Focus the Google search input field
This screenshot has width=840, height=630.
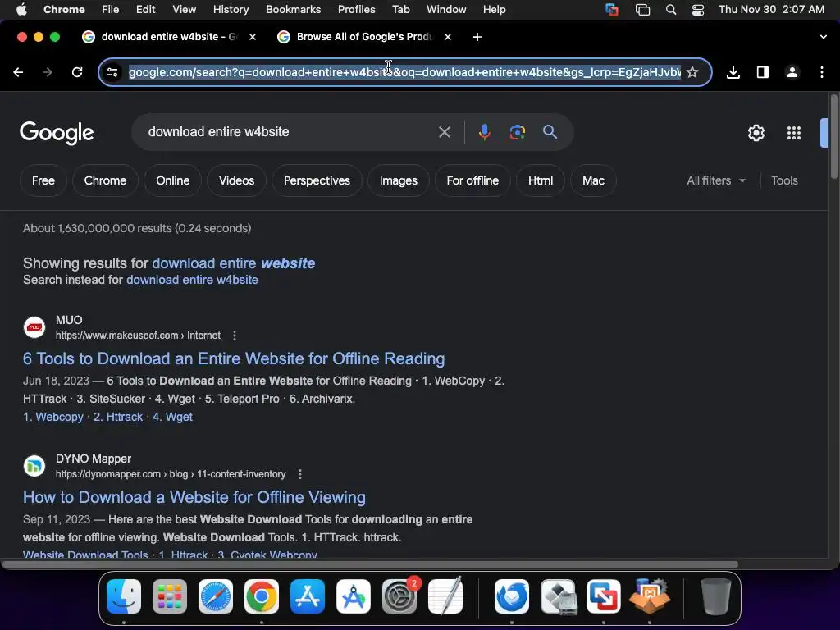click(288, 132)
